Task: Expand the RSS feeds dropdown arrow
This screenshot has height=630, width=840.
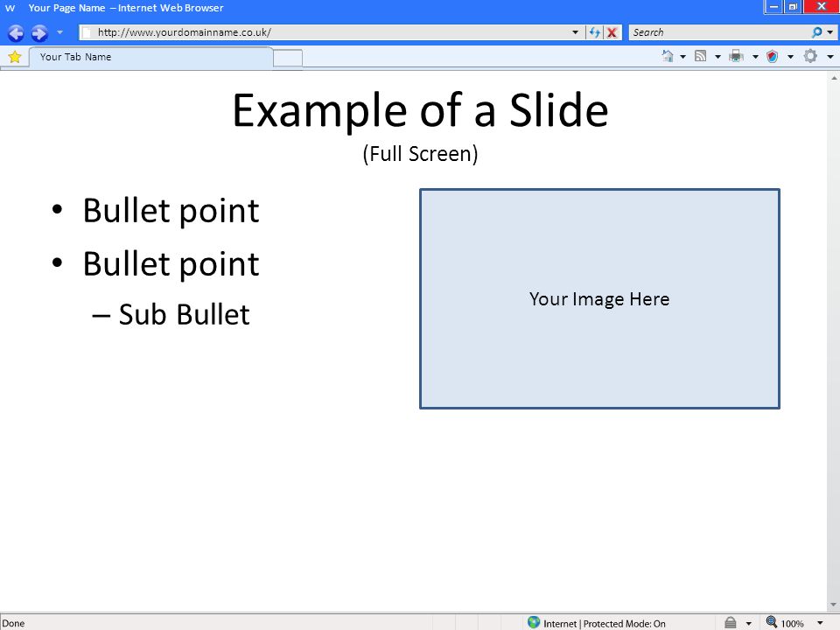Action: (717, 57)
